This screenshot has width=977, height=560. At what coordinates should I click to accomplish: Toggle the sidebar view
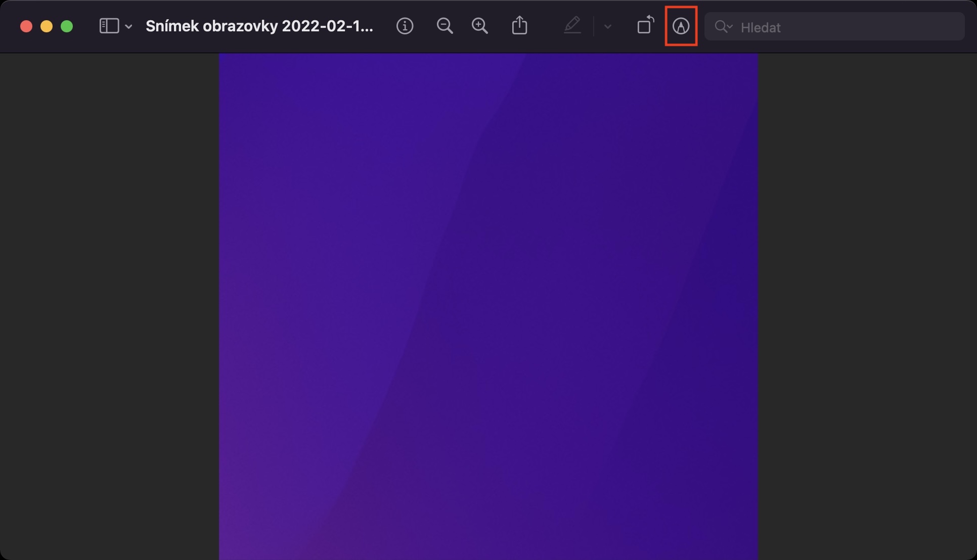click(109, 26)
